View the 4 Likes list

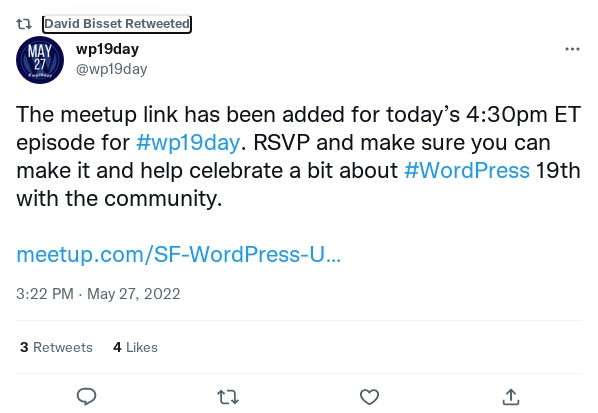click(135, 347)
